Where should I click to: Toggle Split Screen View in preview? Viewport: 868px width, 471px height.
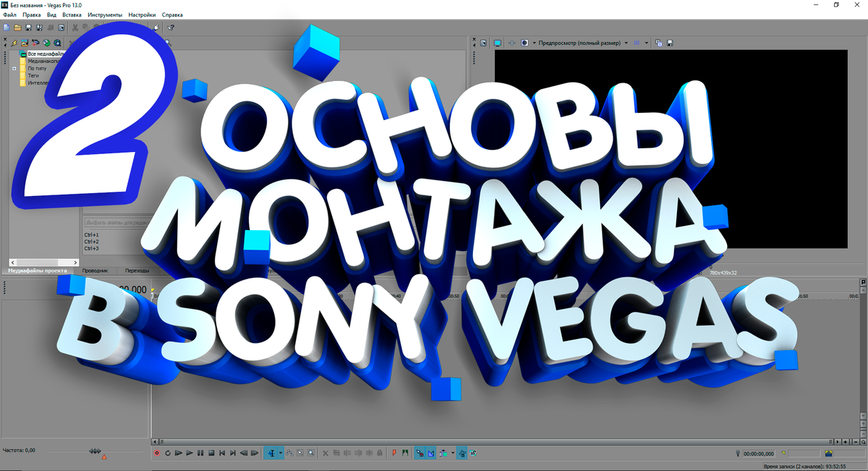click(524, 43)
